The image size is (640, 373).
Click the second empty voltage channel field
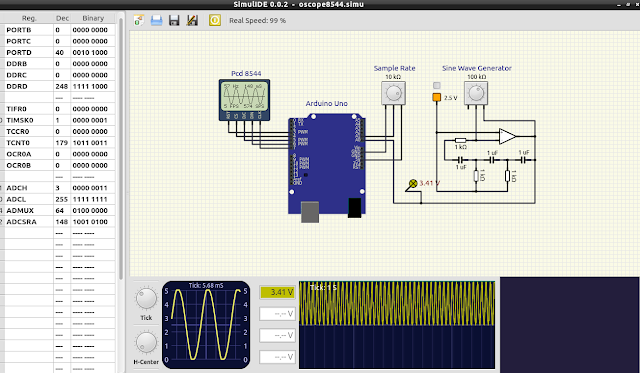tap(278, 314)
